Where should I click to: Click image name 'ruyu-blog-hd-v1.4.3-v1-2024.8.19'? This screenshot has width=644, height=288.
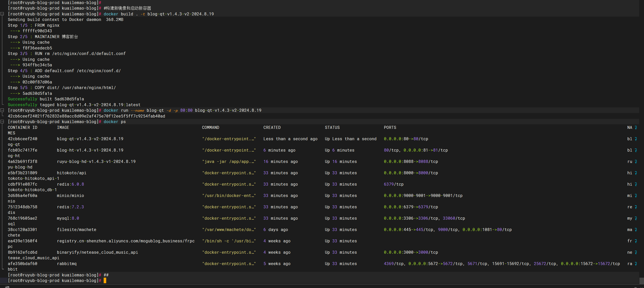click(x=96, y=162)
